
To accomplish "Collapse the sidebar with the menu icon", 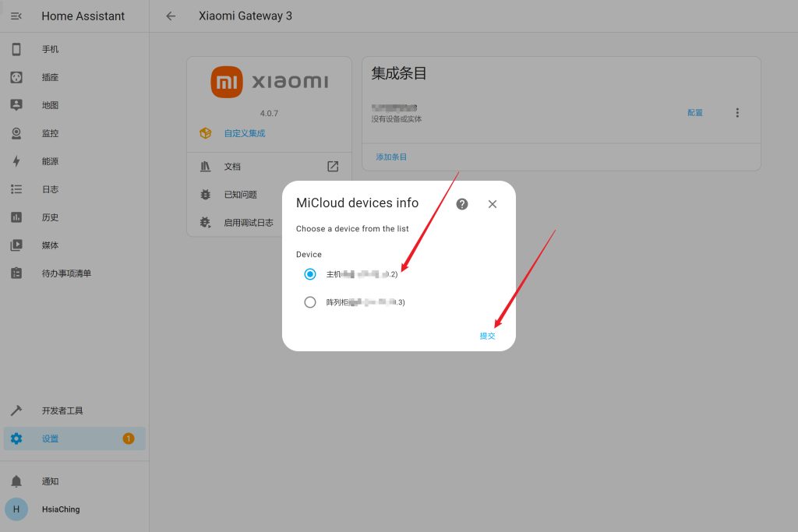I will 16,16.
